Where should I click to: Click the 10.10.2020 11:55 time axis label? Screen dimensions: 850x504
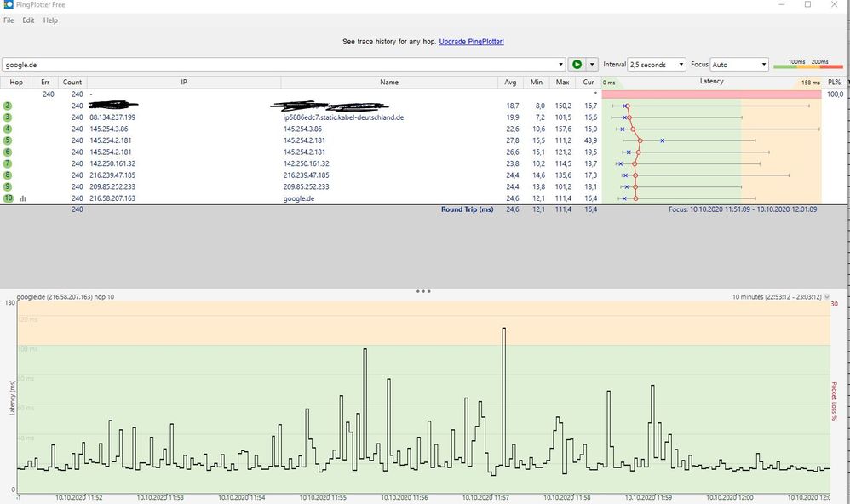[323, 497]
